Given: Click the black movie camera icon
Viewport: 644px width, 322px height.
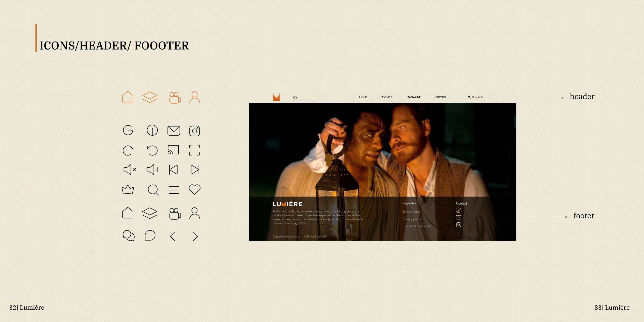Looking at the screenshot, I should (x=175, y=214).
